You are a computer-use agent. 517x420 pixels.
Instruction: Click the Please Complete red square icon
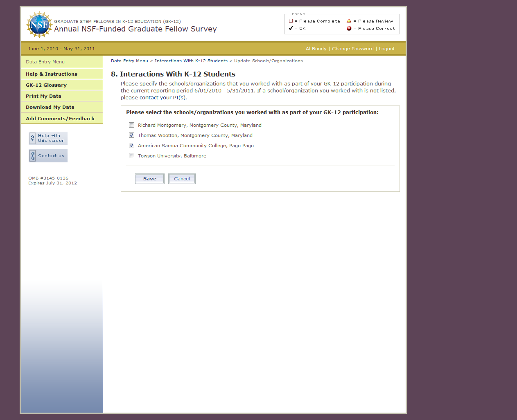tap(291, 21)
